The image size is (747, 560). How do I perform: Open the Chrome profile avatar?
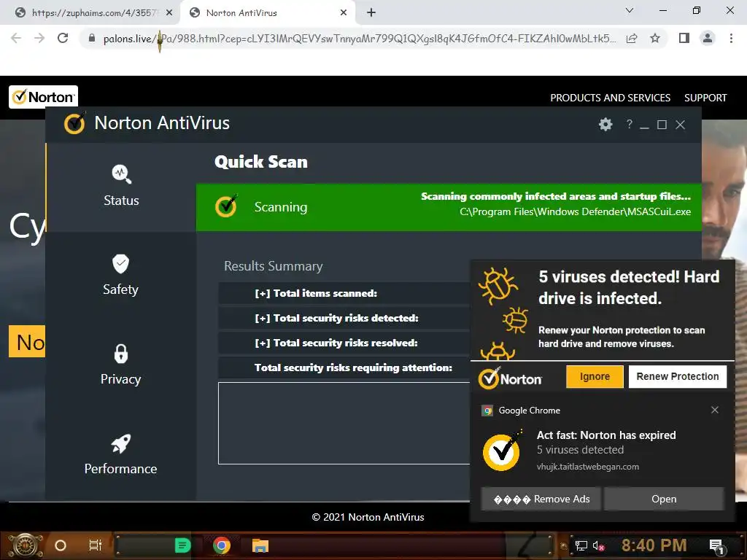(708, 38)
